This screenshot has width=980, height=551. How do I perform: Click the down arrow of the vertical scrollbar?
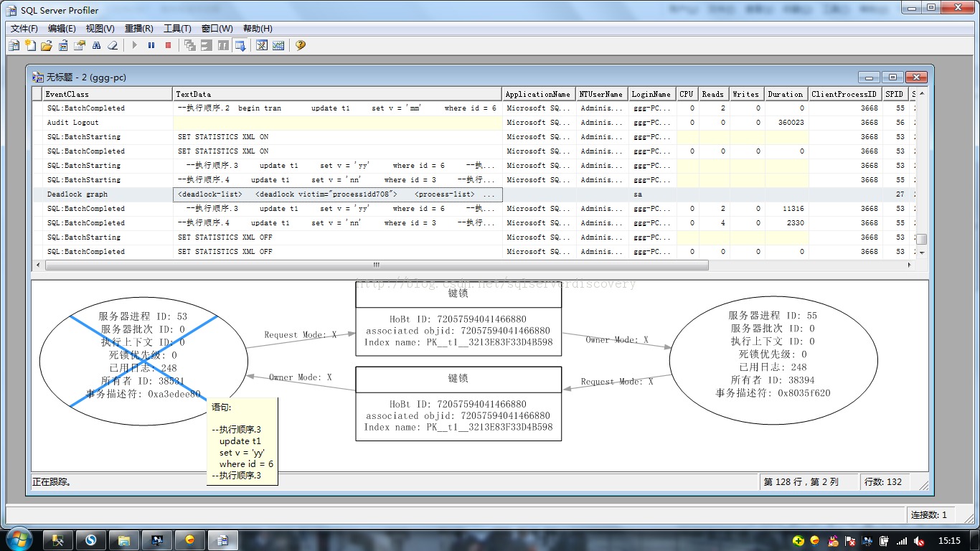(x=922, y=253)
